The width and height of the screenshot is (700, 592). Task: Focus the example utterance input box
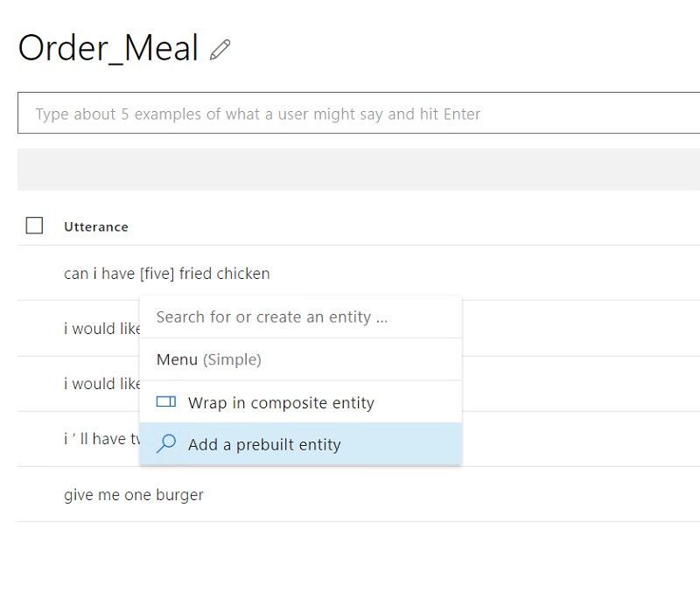click(359, 113)
